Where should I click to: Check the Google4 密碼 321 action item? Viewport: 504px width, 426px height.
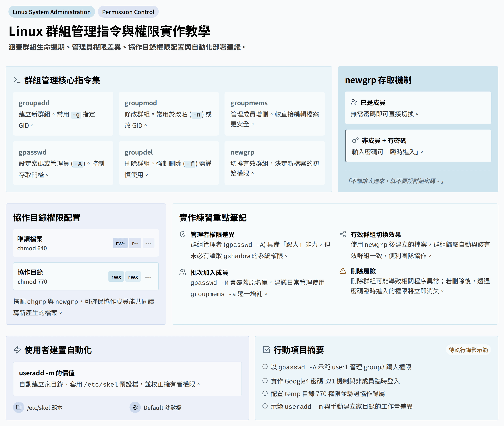coord(265,381)
